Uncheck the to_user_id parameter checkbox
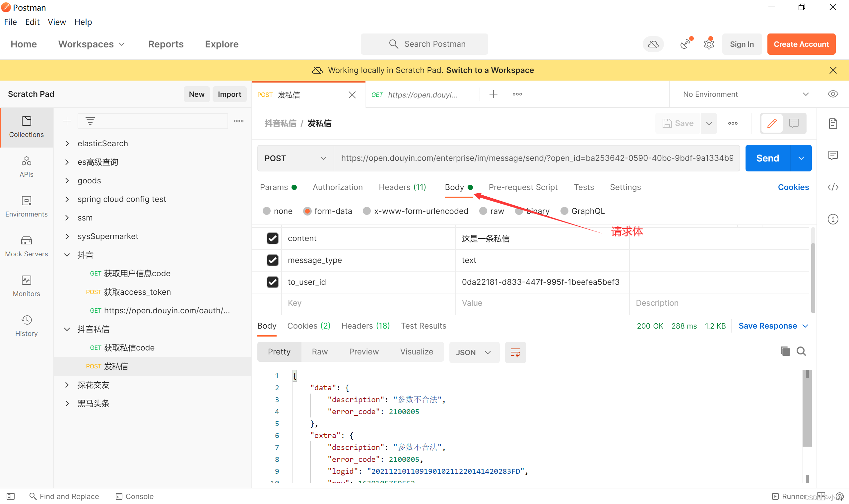Image resolution: width=849 pixels, height=504 pixels. 272,282
